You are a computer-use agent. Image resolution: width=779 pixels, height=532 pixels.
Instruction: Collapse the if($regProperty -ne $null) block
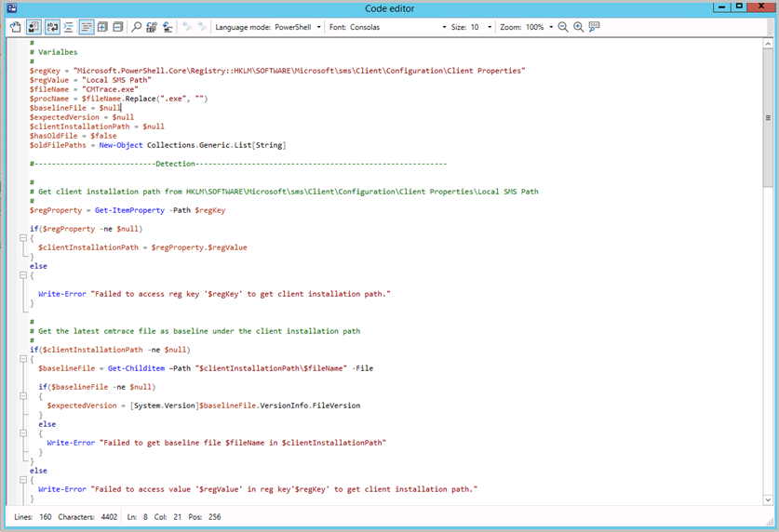(x=22, y=238)
